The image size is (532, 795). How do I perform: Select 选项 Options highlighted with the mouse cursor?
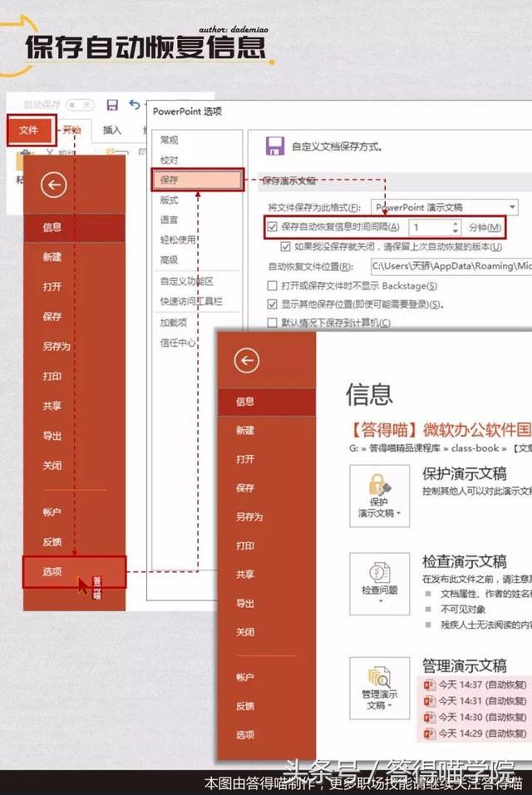pyautogui.click(x=74, y=572)
